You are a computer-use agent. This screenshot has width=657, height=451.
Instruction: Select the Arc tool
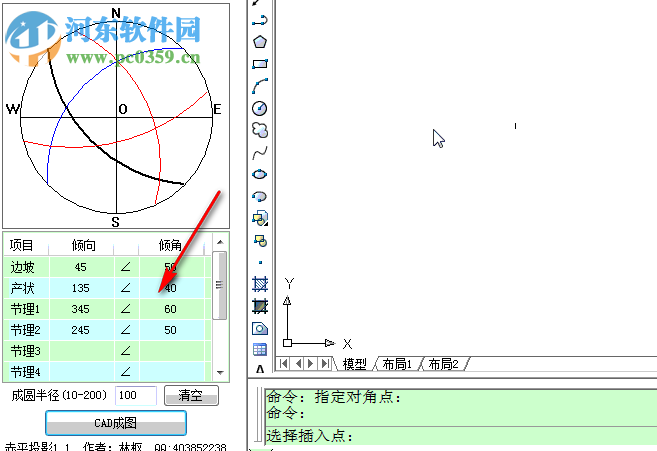(260, 86)
